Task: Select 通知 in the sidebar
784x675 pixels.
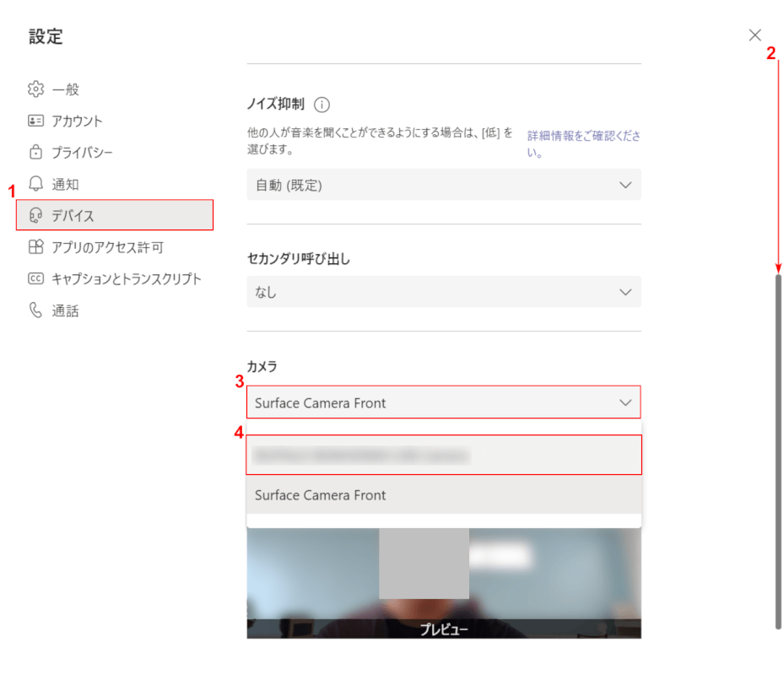Action: [115, 183]
